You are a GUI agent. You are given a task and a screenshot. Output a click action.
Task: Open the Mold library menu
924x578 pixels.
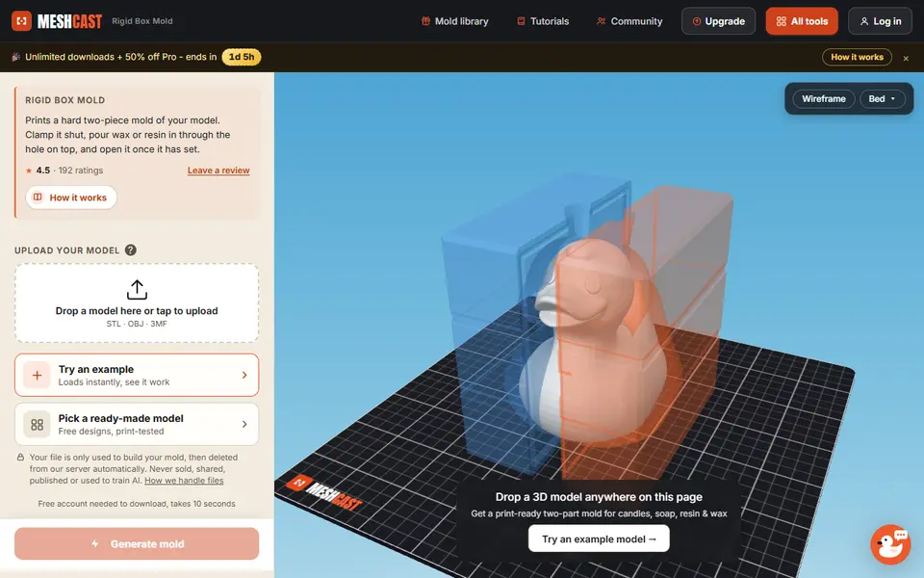(x=455, y=21)
